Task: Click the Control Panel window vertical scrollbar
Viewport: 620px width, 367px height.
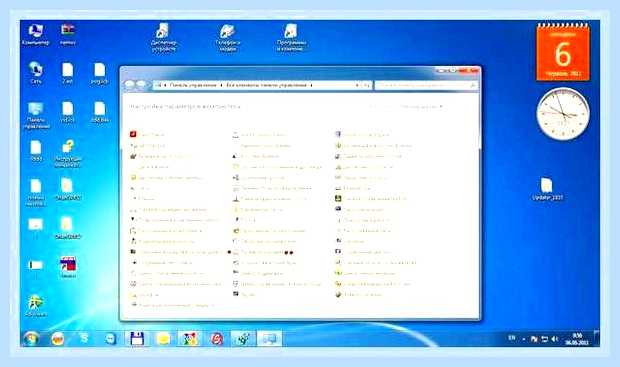Action: pyautogui.click(x=479, y=206)
